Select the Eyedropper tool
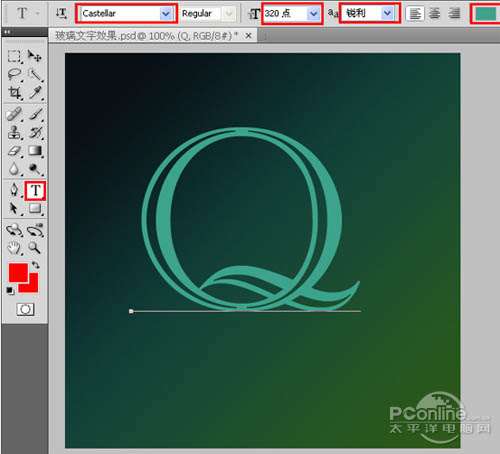 pyautogui.click(x=35, y=93)
